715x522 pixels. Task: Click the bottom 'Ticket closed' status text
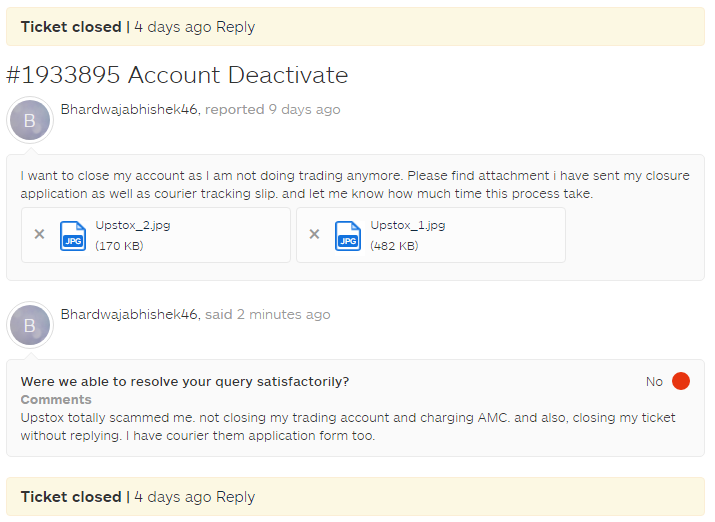pos(71,497)
